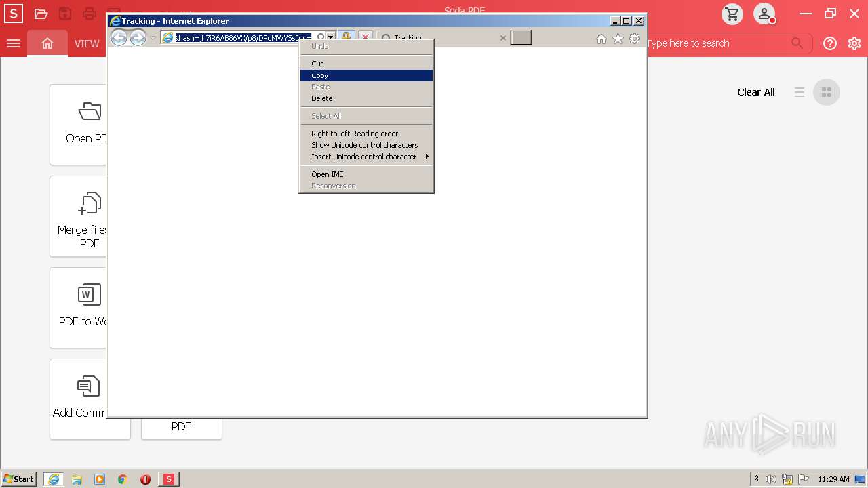Choose Open IME from the context menu
Viewport: 868px width, 488px height.
pos(366,174)
